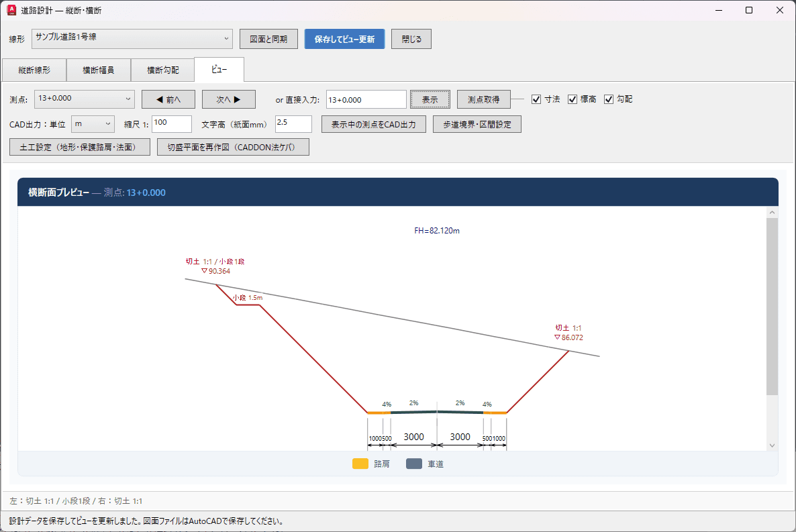
Task: Click the 図面と同期 button
Action: coord(268,39)
